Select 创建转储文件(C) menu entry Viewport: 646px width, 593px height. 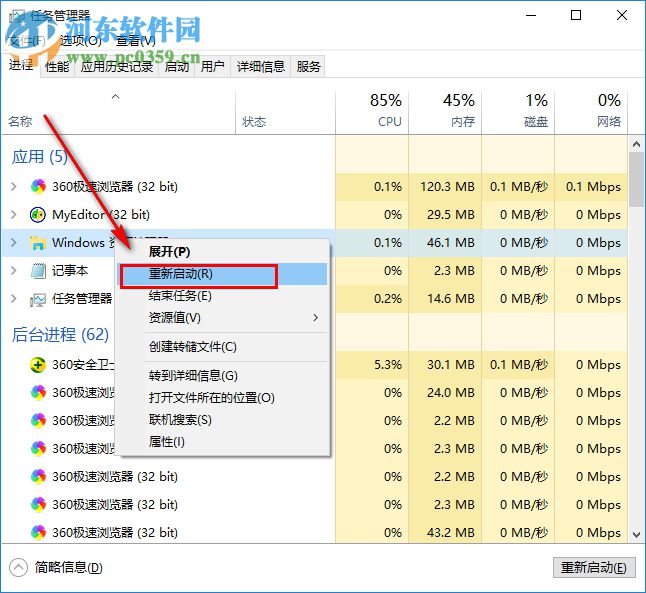222,347
